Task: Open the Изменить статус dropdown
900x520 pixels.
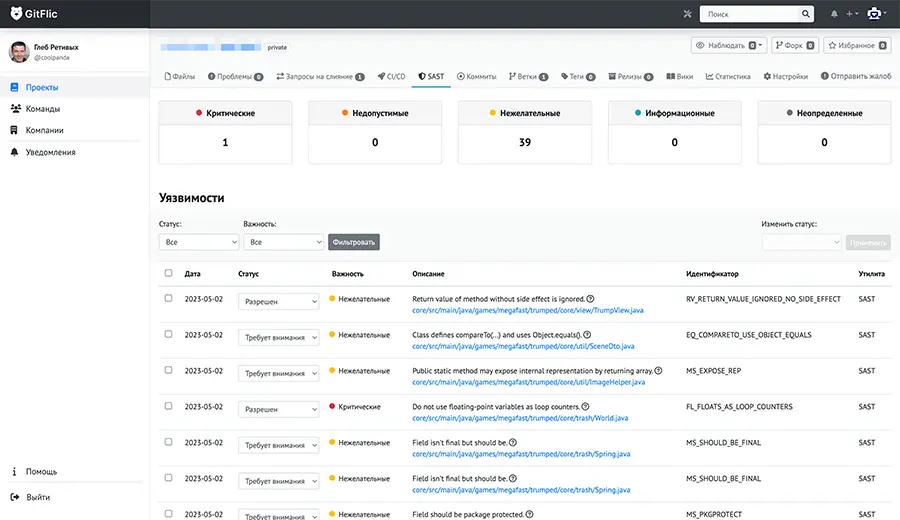Action: click(x=801, y=242)
